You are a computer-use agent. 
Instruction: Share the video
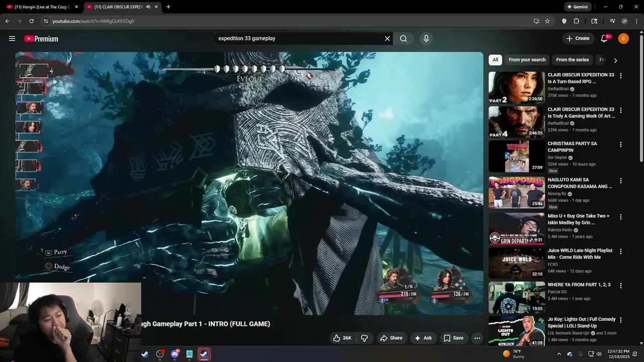coord(391,338)
